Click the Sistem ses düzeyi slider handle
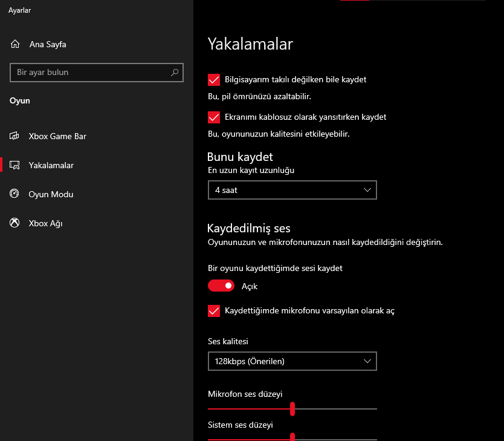Viewport: 504px width, 441px height. [x=292, y=437]
